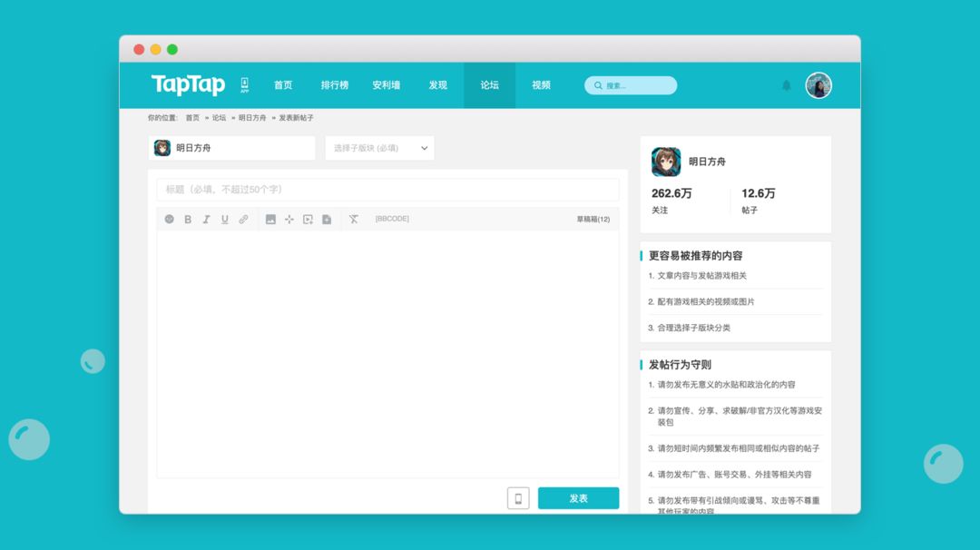Open the user profile avatar
980x550 pixels.
point(818,85)
